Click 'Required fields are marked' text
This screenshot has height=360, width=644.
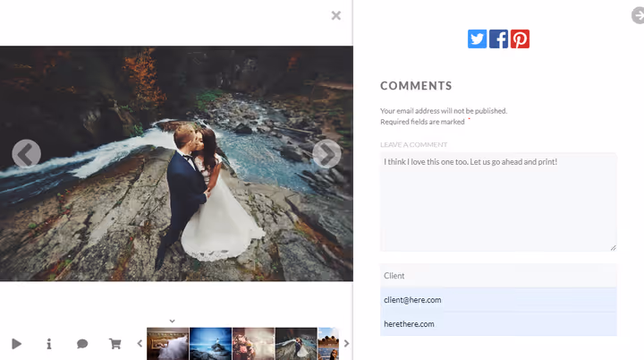coord(422,122)
